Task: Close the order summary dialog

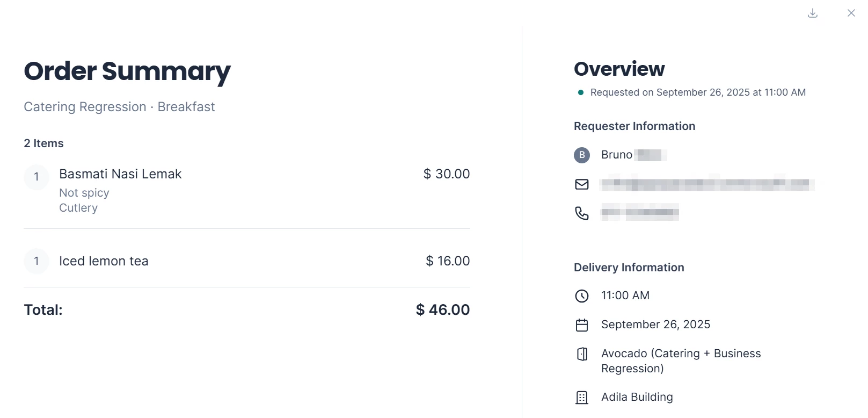Action: pos(851,13)
